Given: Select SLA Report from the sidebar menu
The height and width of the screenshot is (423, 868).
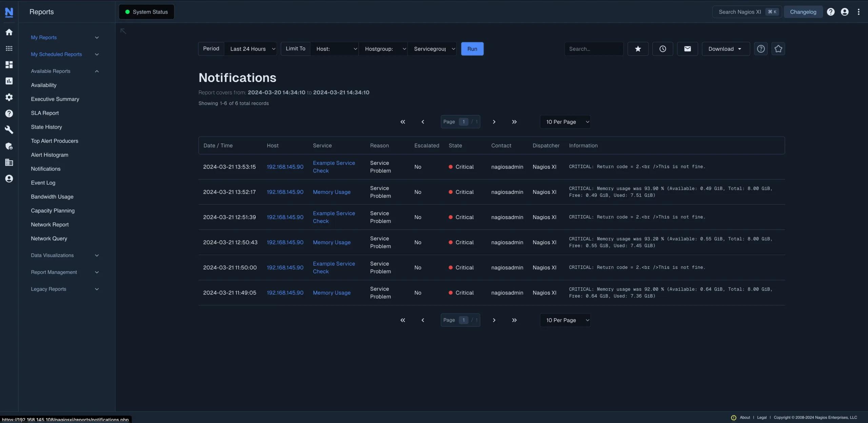Looking at the screenshot, I should (x=45, y=113).
